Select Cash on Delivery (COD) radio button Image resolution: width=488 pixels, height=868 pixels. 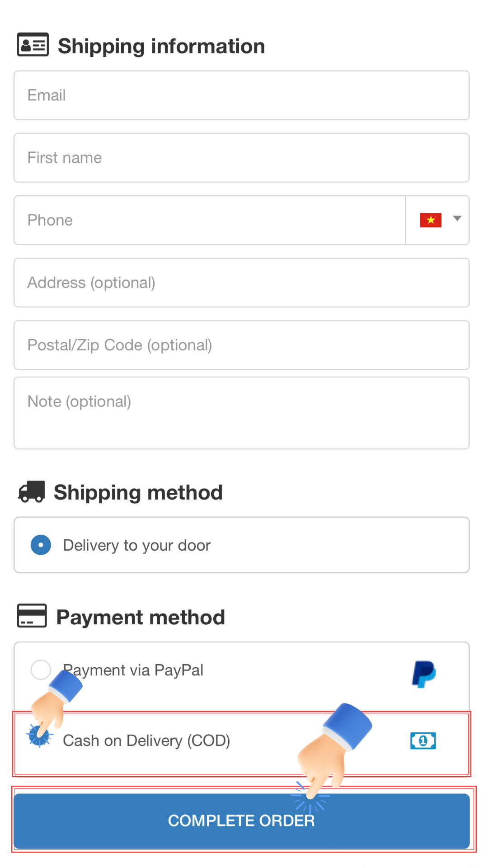click(x=39, y=736)
